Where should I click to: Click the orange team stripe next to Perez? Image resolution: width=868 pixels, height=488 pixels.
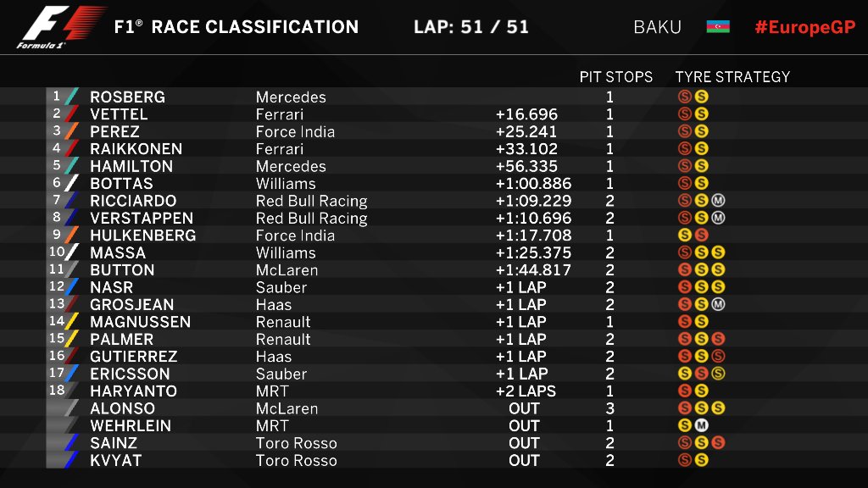coord(71,131)
